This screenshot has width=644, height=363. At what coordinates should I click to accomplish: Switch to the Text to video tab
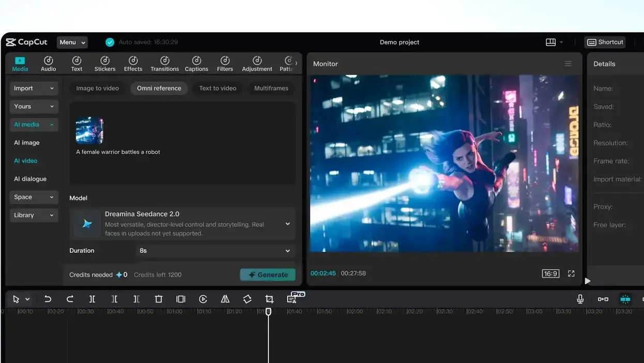click(218, 88)
